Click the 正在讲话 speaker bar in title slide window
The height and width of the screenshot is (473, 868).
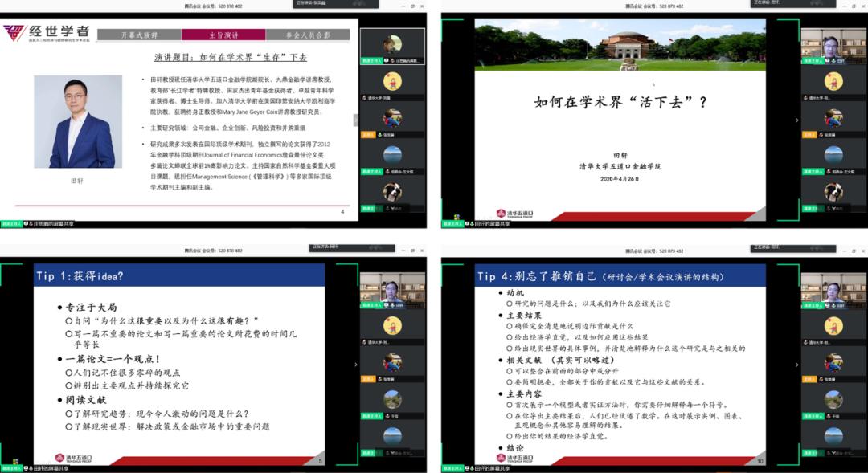[793, 3]
